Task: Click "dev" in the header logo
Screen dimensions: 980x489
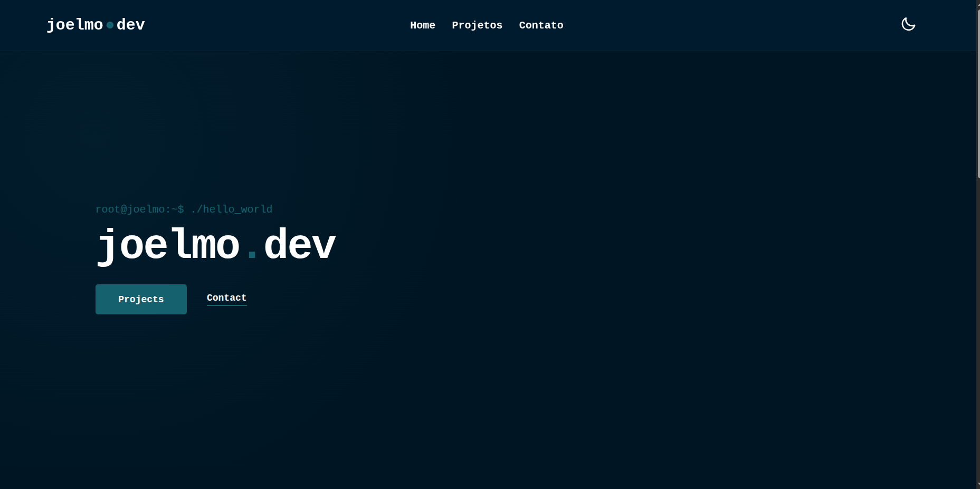Action: (130, 25)
